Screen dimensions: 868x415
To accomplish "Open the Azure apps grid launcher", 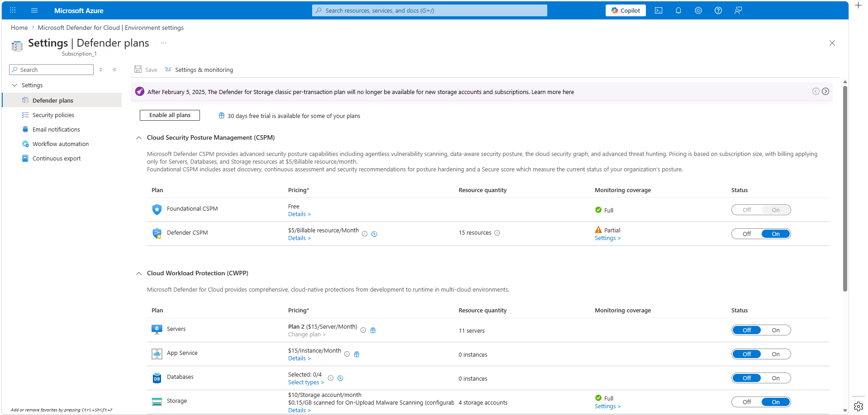I will coord(13,10).
